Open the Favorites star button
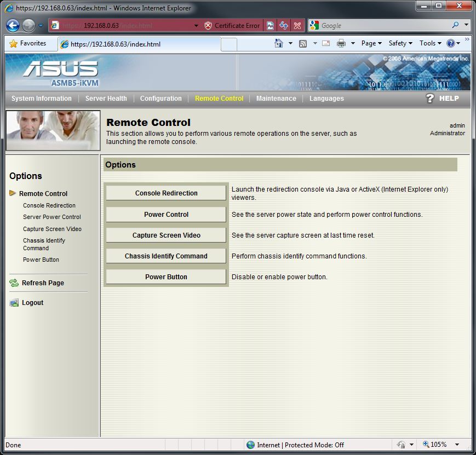Image resolution: width=476 pixels, height=455 pixels. click(28, 43)
